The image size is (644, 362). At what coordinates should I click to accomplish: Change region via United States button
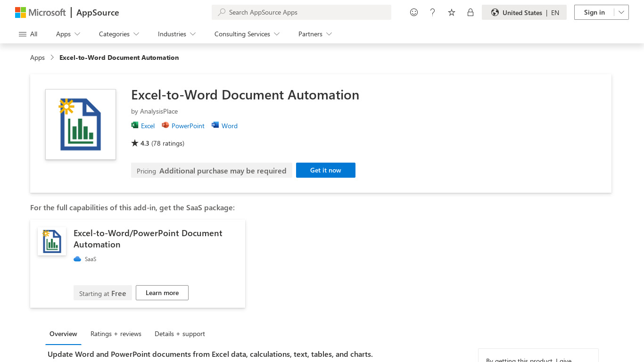[x=524, y=13]
